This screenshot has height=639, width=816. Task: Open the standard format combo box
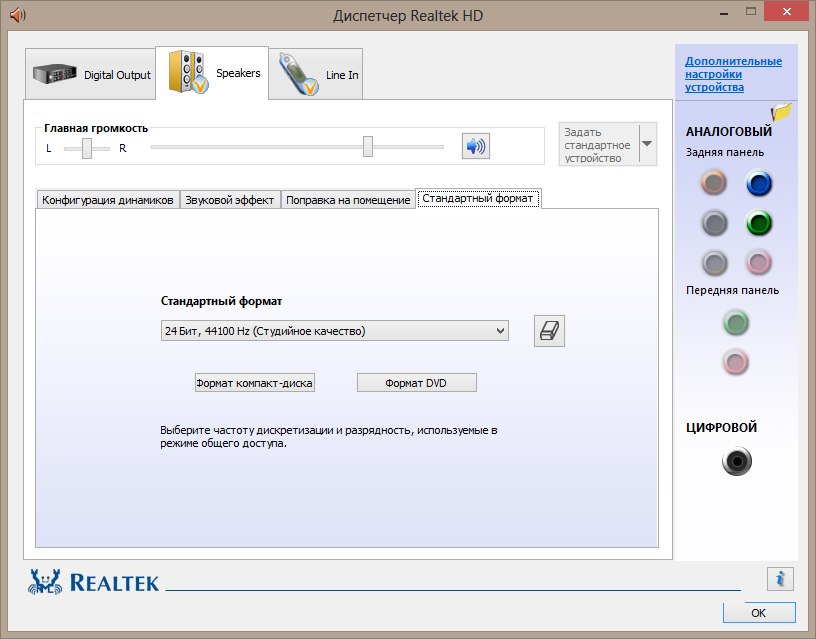(x=335, y=331)
